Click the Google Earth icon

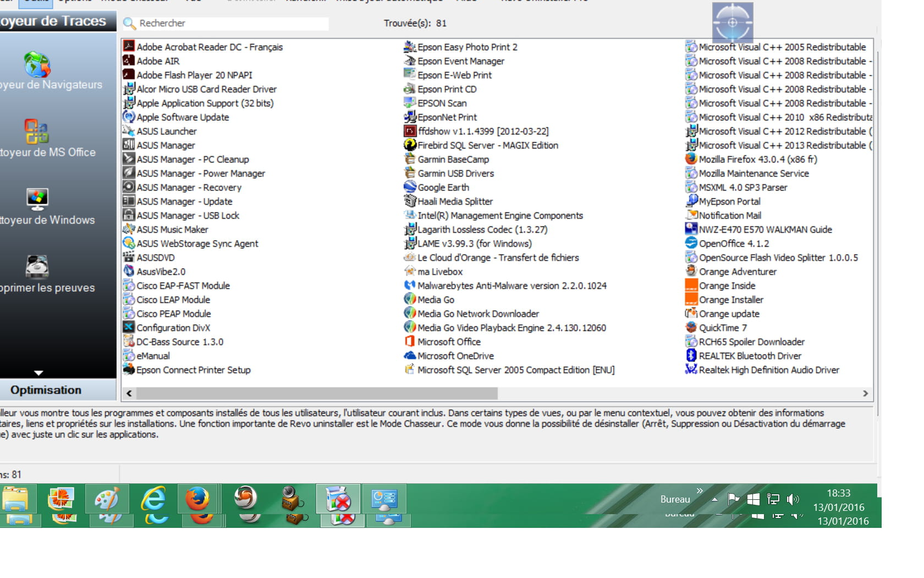[410, 187]
